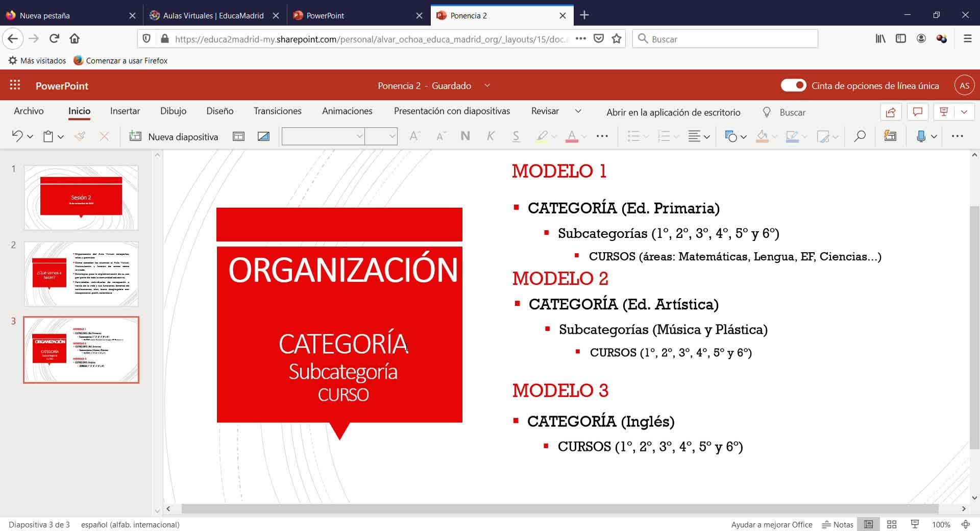
Task: Click the Delete X icon in toolbar
Action: click(x=104, y=136)
